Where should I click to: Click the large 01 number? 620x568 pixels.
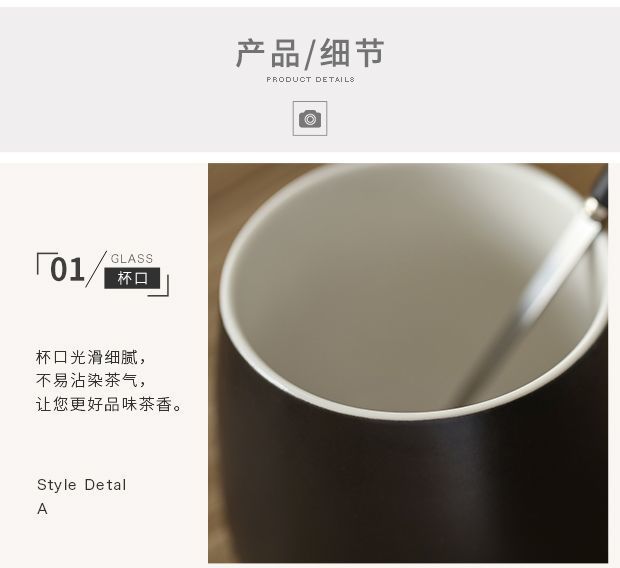click(x=67, y=270)
